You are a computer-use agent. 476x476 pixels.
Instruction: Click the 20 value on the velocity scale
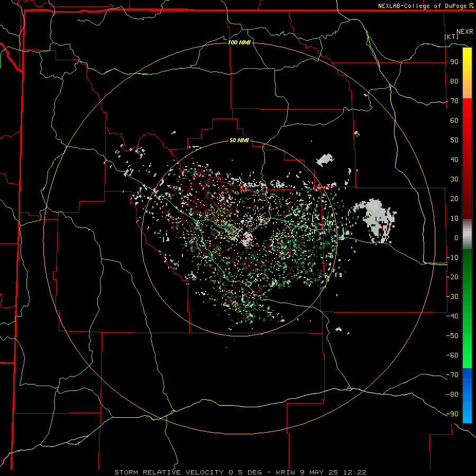(x=454, y=199)
